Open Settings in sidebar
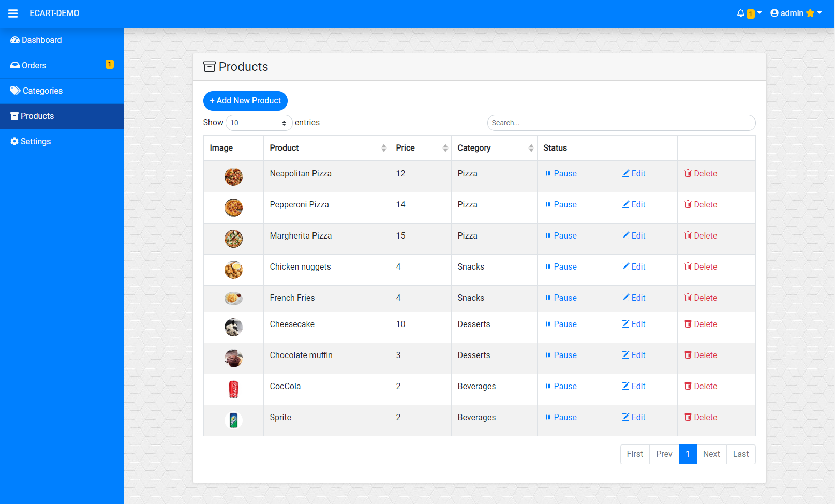This screenshot has width=835, height=504. 62,142
